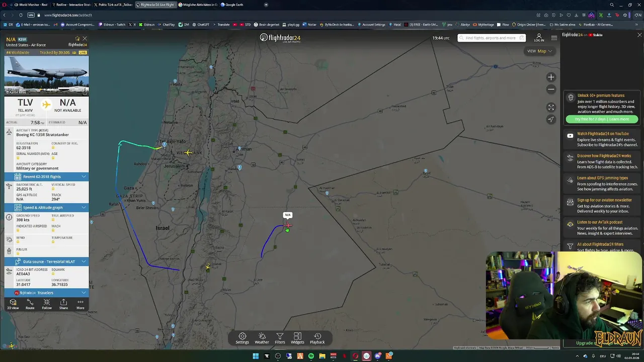Open the More options in flight panel
Viewport: 644px width, 362px height.
(x=80, y=304)
